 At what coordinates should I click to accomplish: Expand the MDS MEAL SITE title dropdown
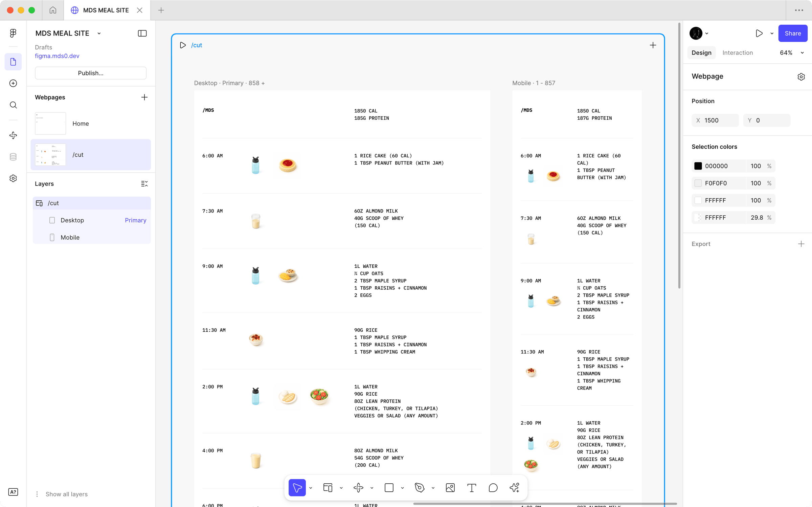[99, 34]
